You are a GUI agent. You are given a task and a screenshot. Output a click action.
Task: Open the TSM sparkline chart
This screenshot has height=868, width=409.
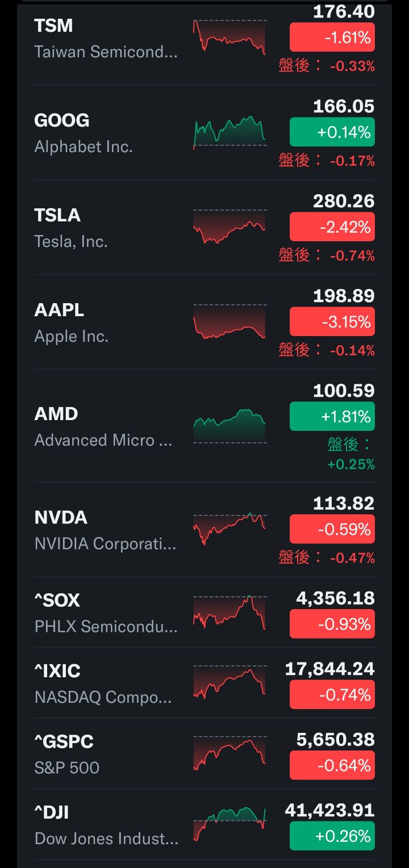pyautogui.click(x=229, y=37)
